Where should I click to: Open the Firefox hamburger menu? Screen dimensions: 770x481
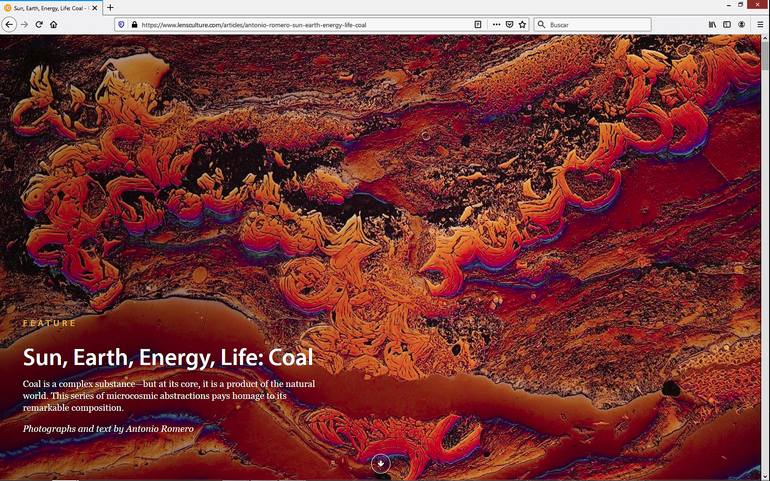pos(760,25)
